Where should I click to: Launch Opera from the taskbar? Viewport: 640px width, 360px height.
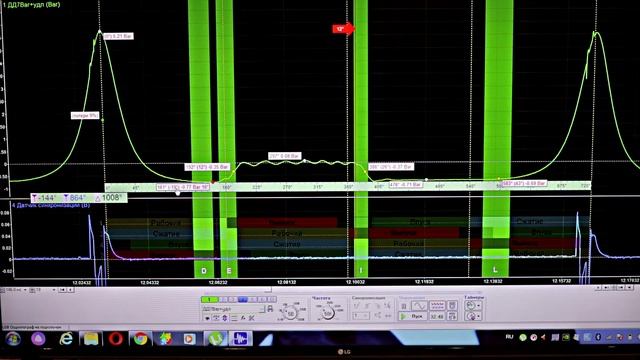click(116, 338)
